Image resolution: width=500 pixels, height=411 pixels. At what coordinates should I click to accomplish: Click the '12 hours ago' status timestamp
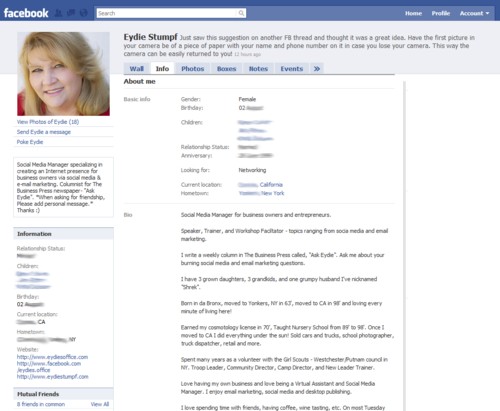point(247,54)
